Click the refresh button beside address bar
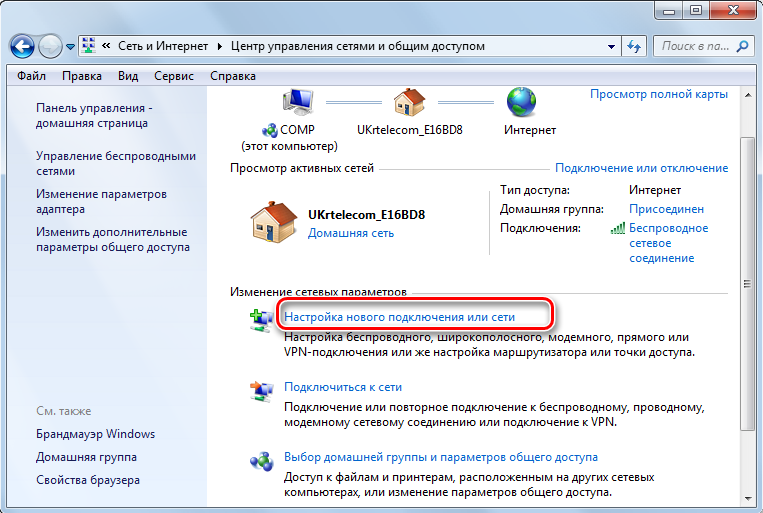 [x=634, y=47]
